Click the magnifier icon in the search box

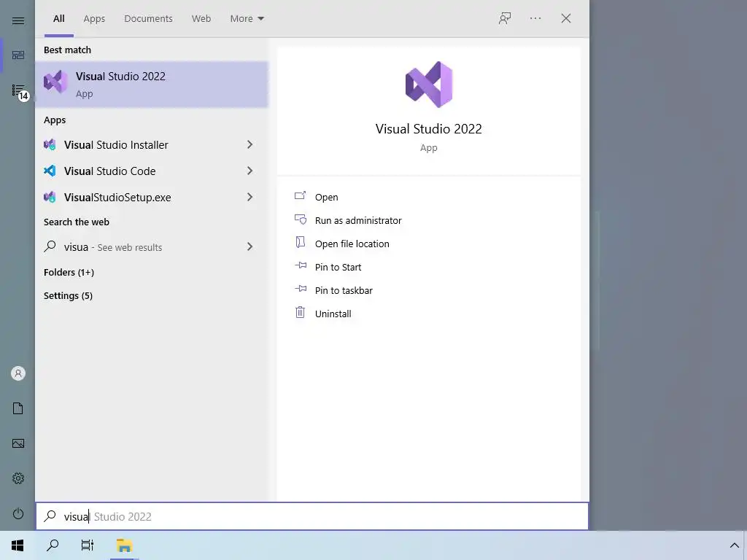pos(50,516)
